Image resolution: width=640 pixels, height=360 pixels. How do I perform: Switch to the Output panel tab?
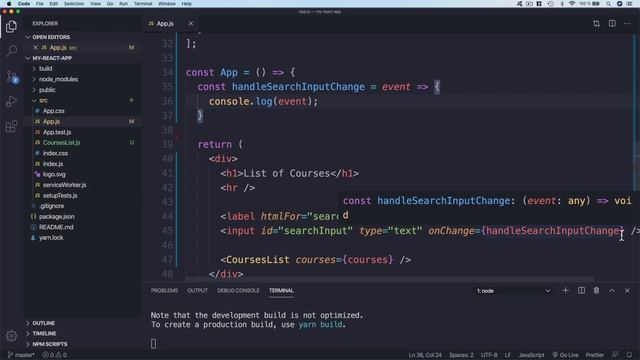click(x=198, y=291)
